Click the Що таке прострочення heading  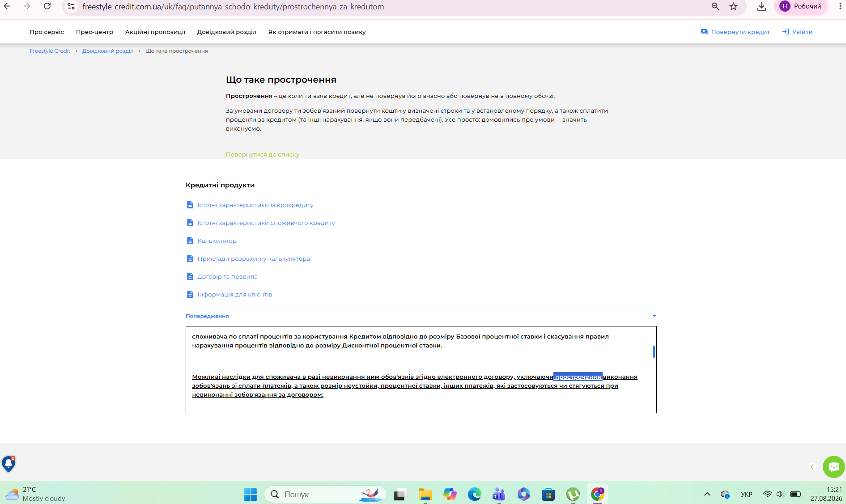point(281,80)
